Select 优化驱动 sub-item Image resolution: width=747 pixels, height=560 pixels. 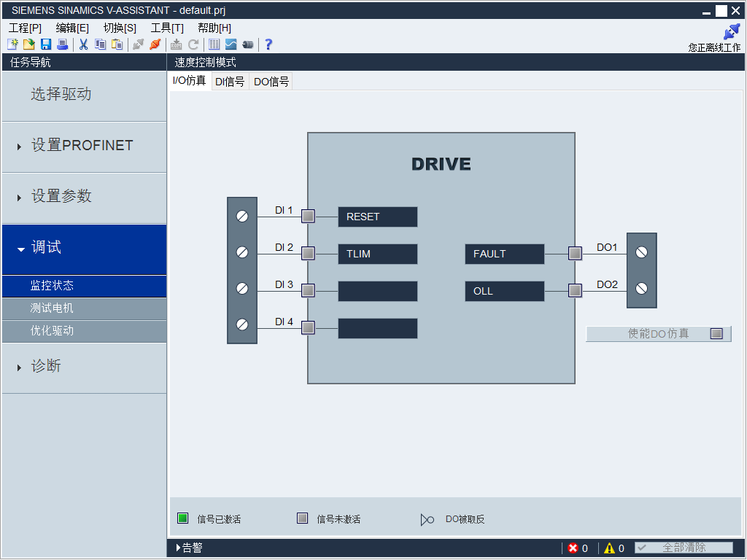point(85,331)
